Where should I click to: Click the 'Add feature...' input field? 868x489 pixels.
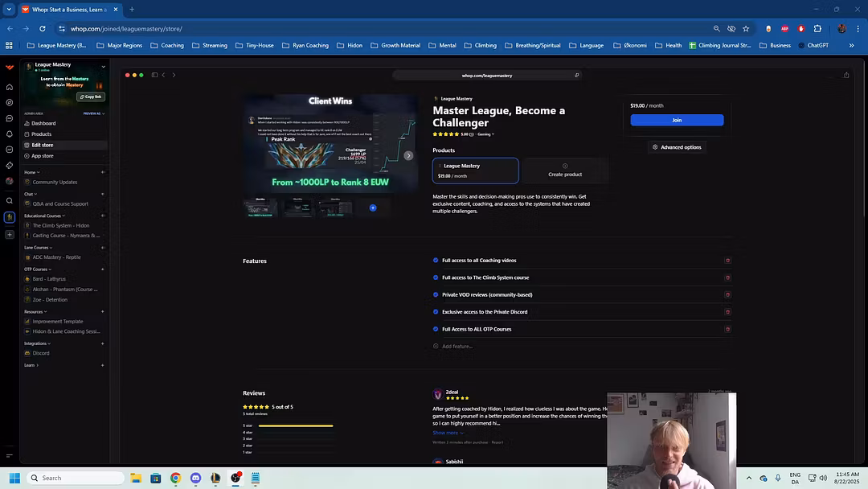click(x=458, y=346)
